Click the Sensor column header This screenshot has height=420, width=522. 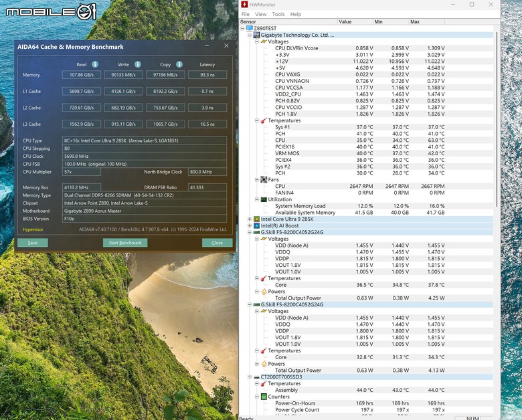coord(288,21)
